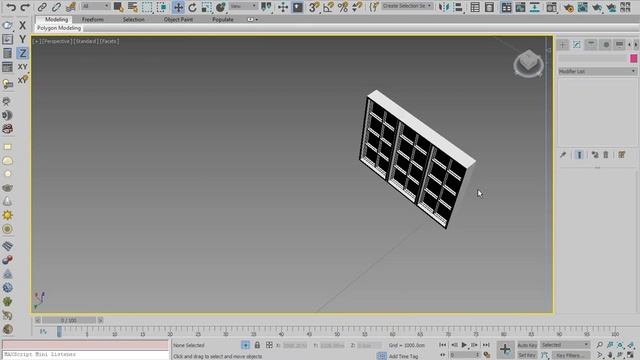Viewport: 640px width, 360px height.
Task: Switch to the Object Paint ribbon tab
Action: pyautogui.click(x=178, y=19)
